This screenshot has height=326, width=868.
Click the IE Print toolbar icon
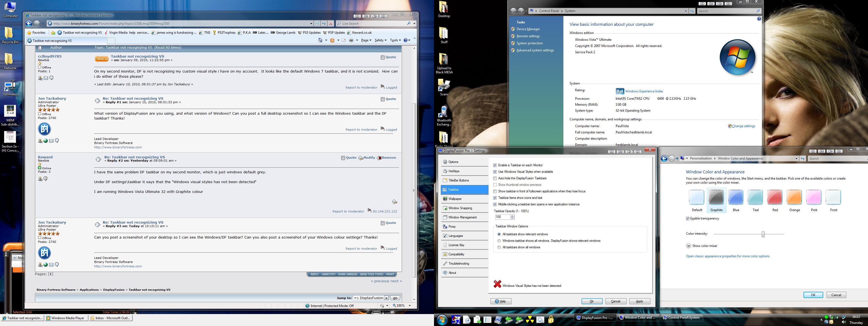point(351,40)
